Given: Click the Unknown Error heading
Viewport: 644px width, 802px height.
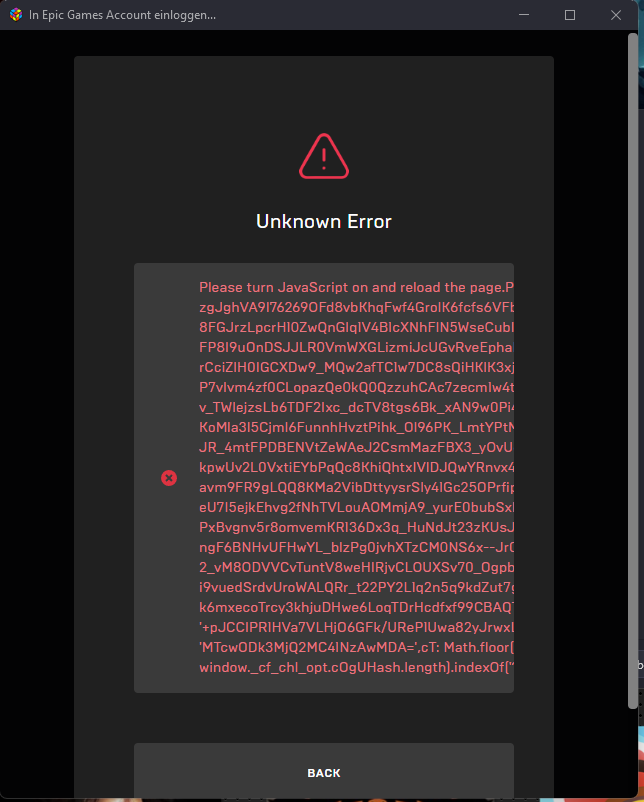Looking at the screenshot, I should pyautogui.click(x=324, y=221).
